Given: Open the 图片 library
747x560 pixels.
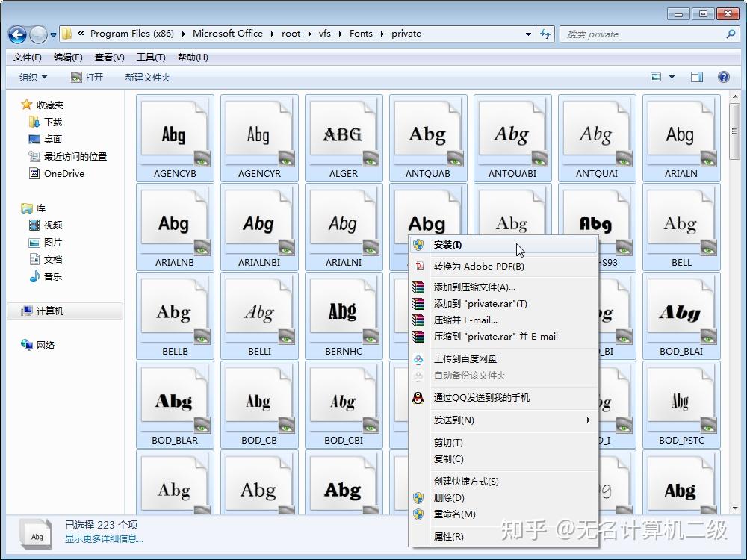Looking at the screenshot, I should [46, 243].
